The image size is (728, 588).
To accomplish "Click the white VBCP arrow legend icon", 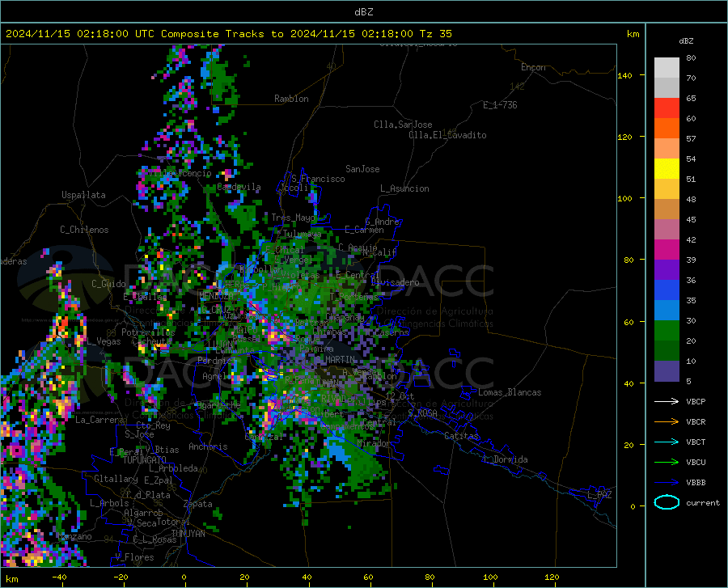I will pyautogui.click(x=667, y=401).
